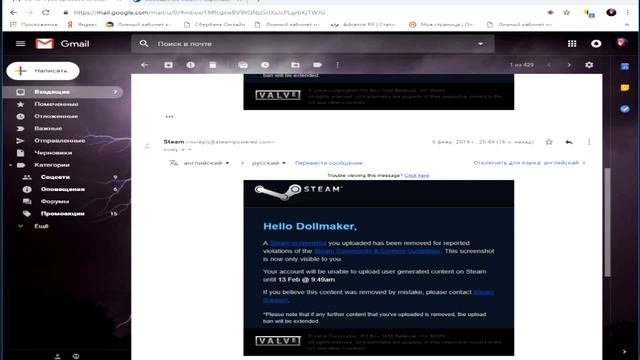The width and height of the screenshot is (640, 360).
Task: Open Keep side panel icon
Action: pyautogui.click(x=624, y=87)
